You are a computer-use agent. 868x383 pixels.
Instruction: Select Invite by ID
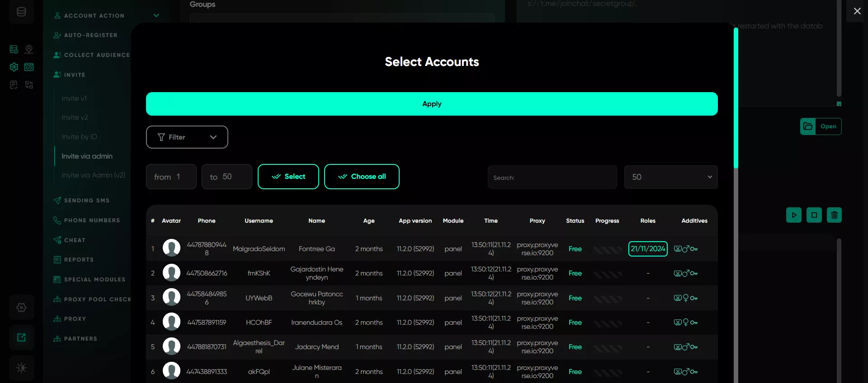pyautogui.click(x=80, y=137)
